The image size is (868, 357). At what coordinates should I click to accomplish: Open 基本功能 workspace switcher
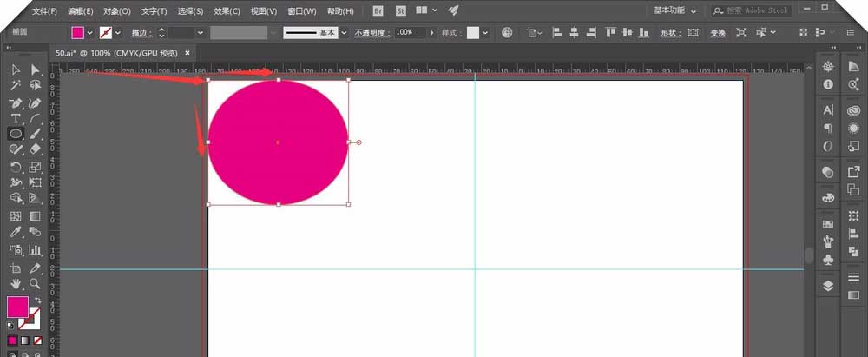pyautogui.click(x=674, y=10)
